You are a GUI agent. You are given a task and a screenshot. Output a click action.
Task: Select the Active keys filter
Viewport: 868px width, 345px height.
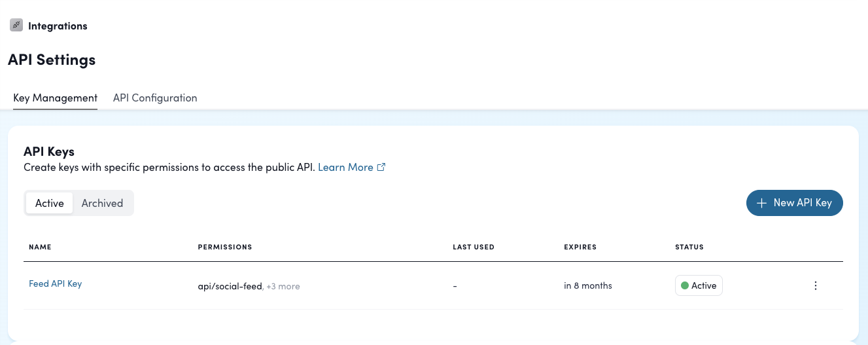click(50, 203)
